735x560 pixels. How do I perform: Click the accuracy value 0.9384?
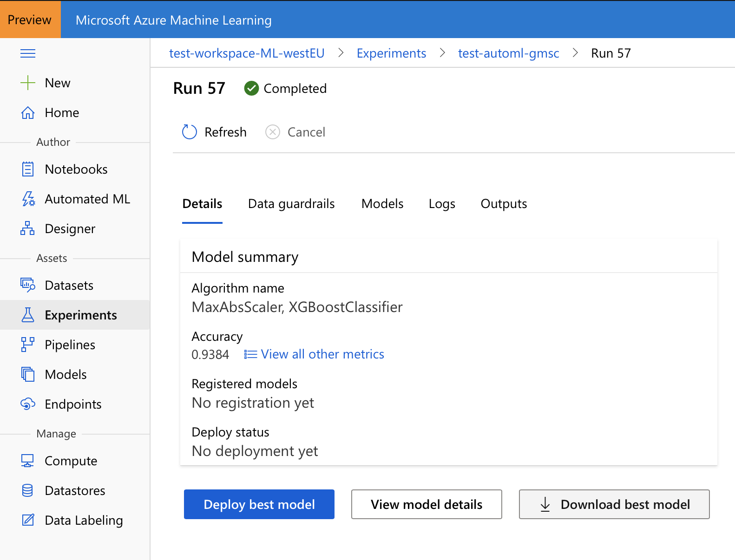(210, 355)
